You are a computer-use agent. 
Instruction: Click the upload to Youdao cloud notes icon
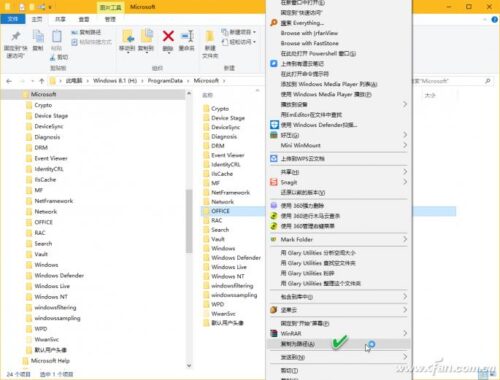point(274,64)
